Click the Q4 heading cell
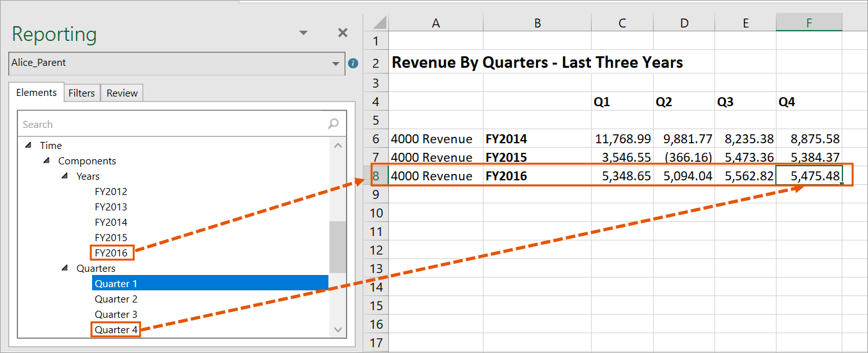Viewport: 868px width, 353px height. click(x=809, y=102)
